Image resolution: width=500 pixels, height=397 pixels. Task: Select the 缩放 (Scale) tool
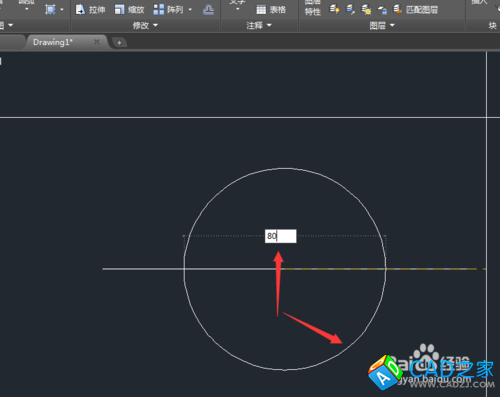129,10
